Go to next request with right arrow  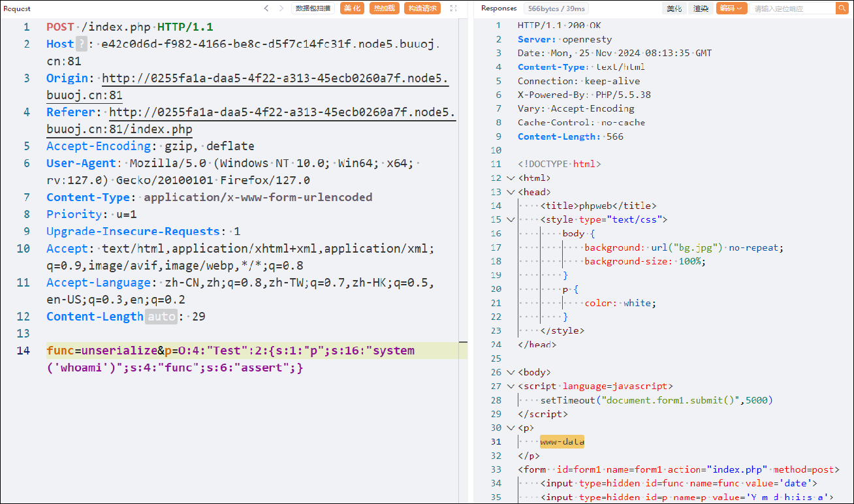pyautogui.click(x=281, y=8)
